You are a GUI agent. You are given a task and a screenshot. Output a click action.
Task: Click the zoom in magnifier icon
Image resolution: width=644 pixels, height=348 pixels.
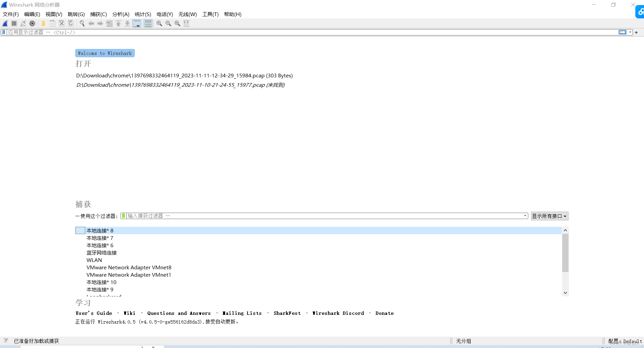pyautogui.click(x=159, y=23)
